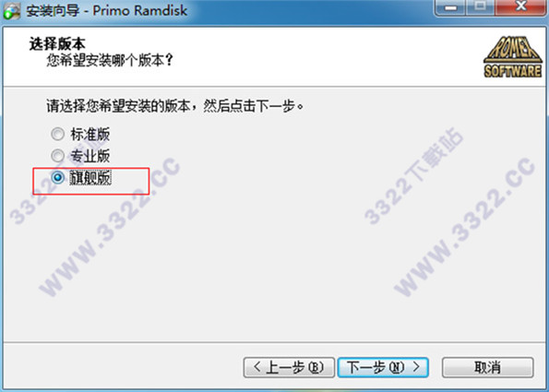Click the installer icon in the title bar

(x=12, y=10)
